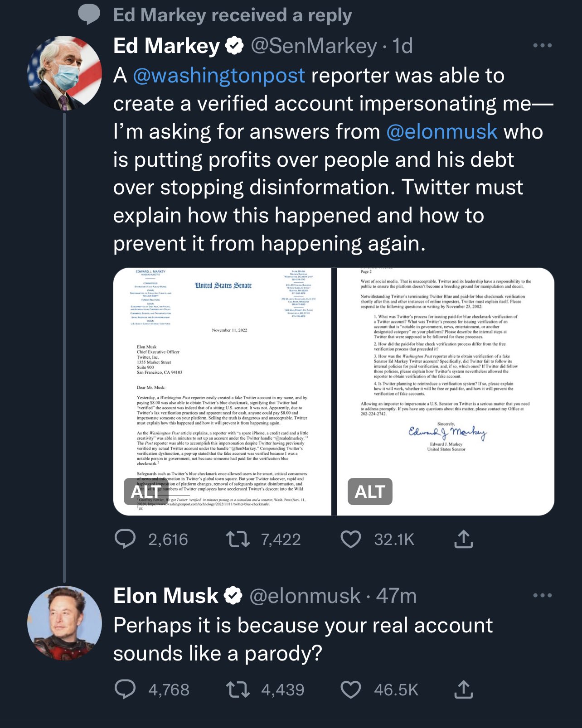
Task: View Ed Markey's profile picture
Action: (64, 73)
